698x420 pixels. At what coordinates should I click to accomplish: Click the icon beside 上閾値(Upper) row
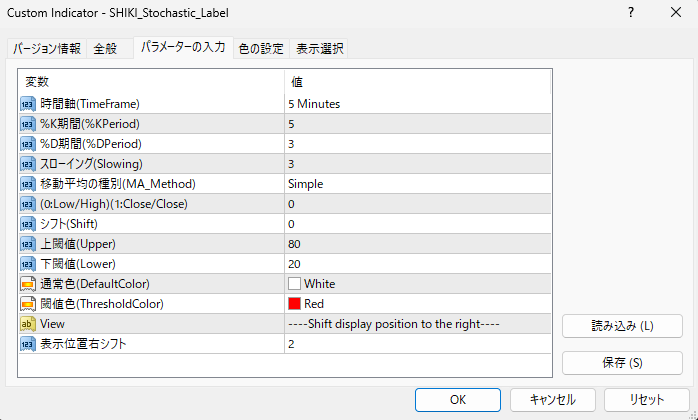pyautogui.click(x=28, y=243)
